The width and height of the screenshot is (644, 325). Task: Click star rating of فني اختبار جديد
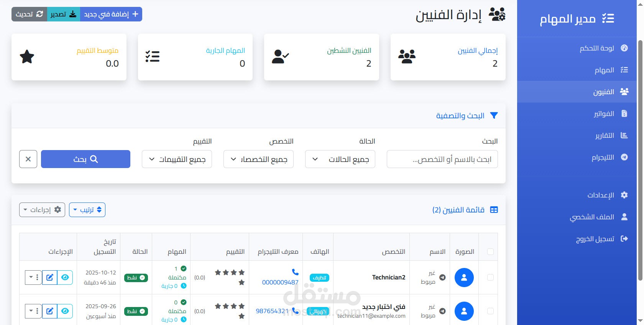(230, 311)
